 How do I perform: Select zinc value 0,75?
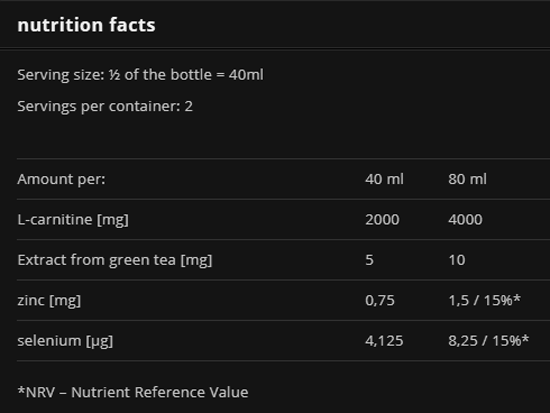click(x=380, y=300)
